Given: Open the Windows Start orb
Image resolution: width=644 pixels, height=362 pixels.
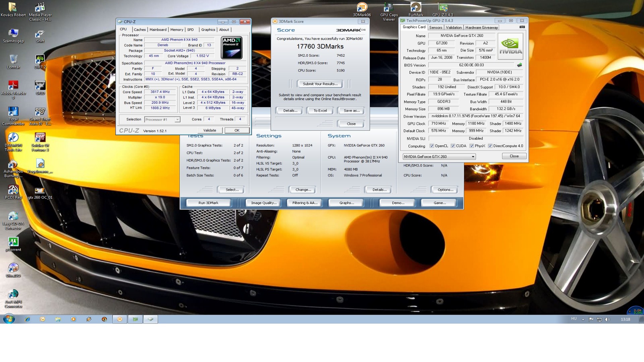Looking at the screenshot, I should pos(9,319).
